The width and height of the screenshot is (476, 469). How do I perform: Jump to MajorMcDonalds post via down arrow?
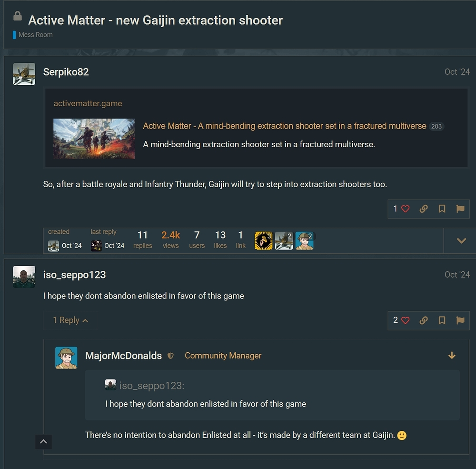click(x=452, y=355)
